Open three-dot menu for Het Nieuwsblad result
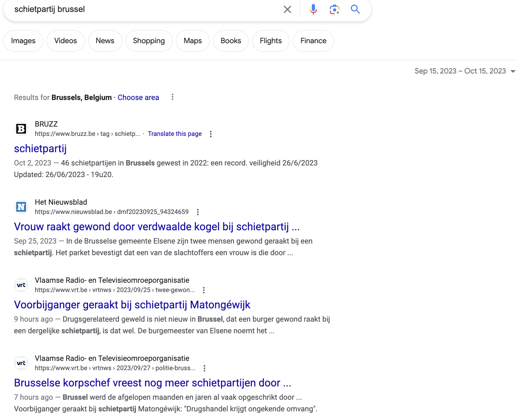The image size is (517, 420). pos(198,212)
